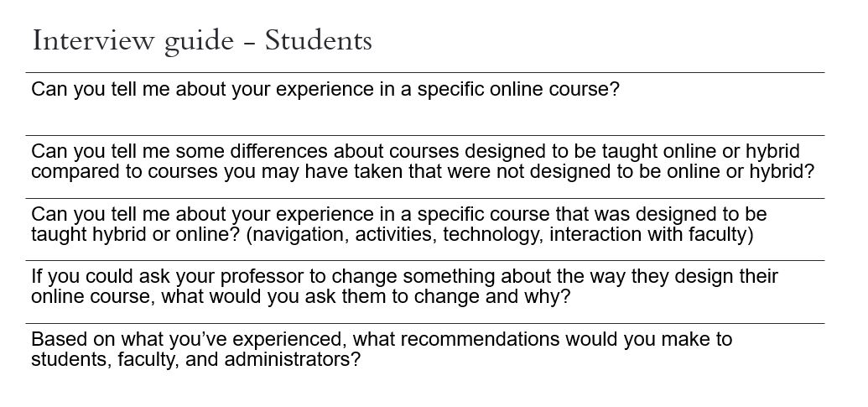The width and height of the screenshot is (868, 407).
Task: Click the phrase "students, faculty, and administrators?"
Action: pyautogui.click(x=196, y=360)
